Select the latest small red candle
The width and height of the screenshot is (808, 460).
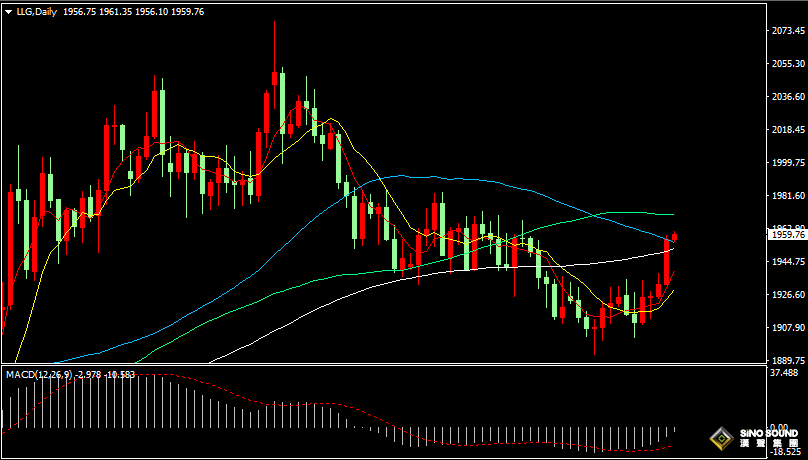(675, 236)
